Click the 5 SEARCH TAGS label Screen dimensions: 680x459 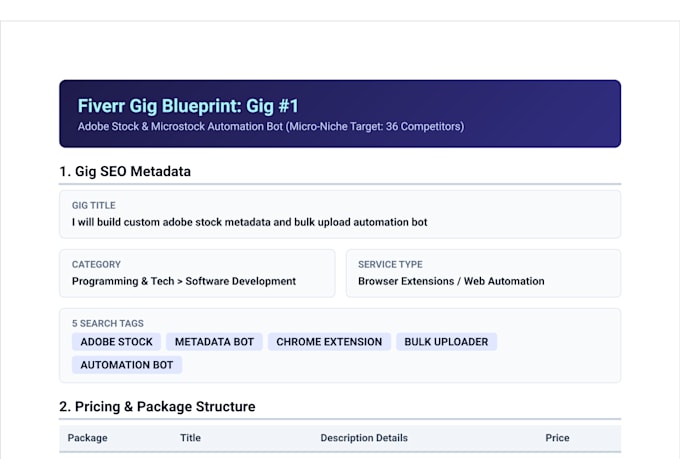108,323
